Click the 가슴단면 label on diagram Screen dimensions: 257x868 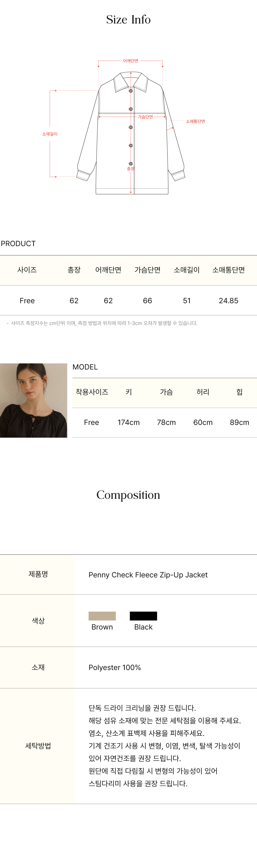(x=145, y=117)
